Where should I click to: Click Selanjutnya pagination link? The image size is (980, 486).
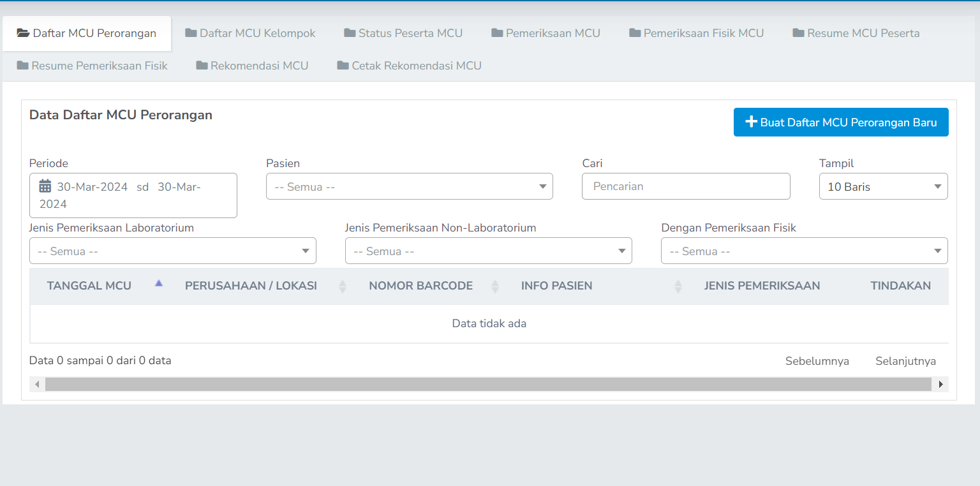tap(905, 361)
